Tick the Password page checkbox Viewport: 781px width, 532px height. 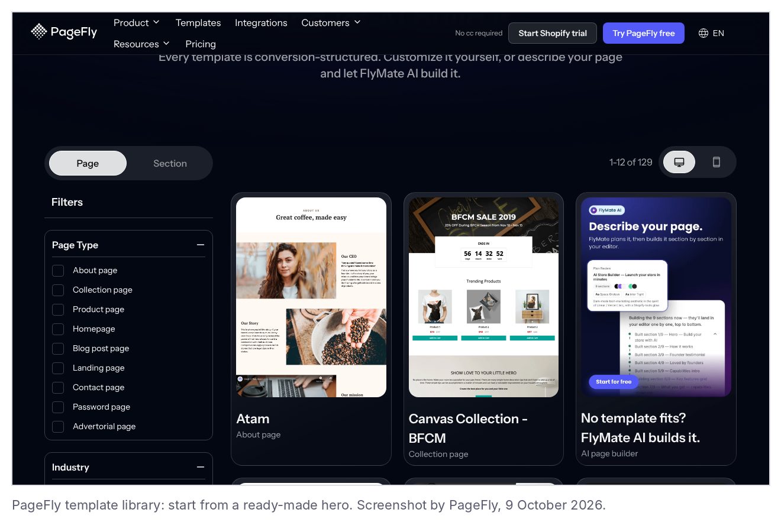click(58, 407)
